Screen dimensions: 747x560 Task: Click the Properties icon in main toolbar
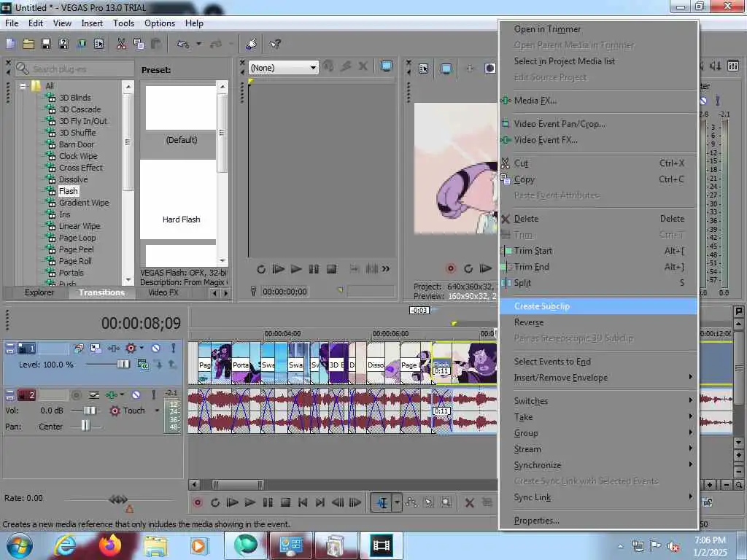point(98,44)
